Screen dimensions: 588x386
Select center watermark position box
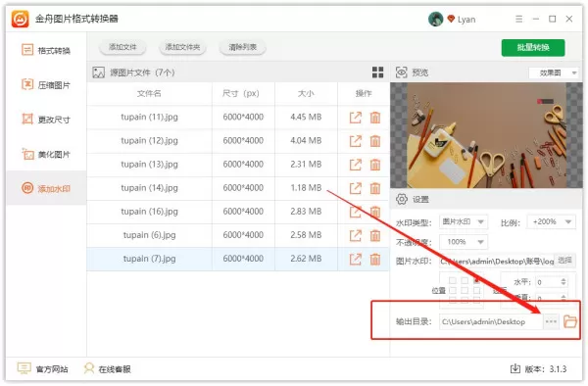click(465, 290)
